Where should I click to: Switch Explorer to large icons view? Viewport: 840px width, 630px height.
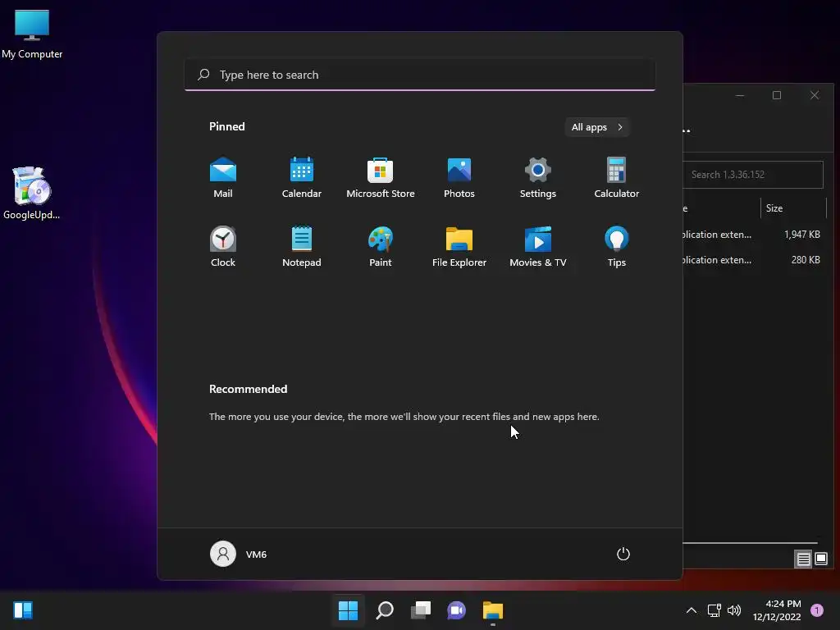click(x=821, y=559)
